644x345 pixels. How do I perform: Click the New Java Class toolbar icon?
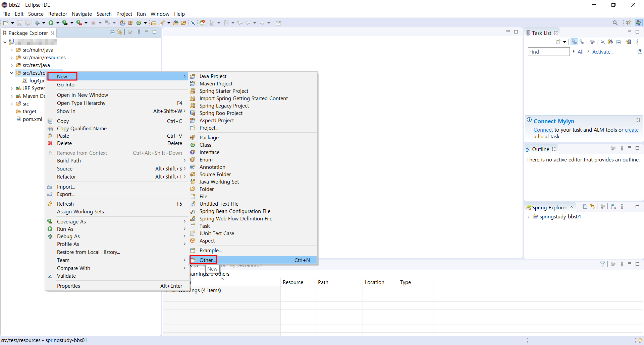(139, 23)
